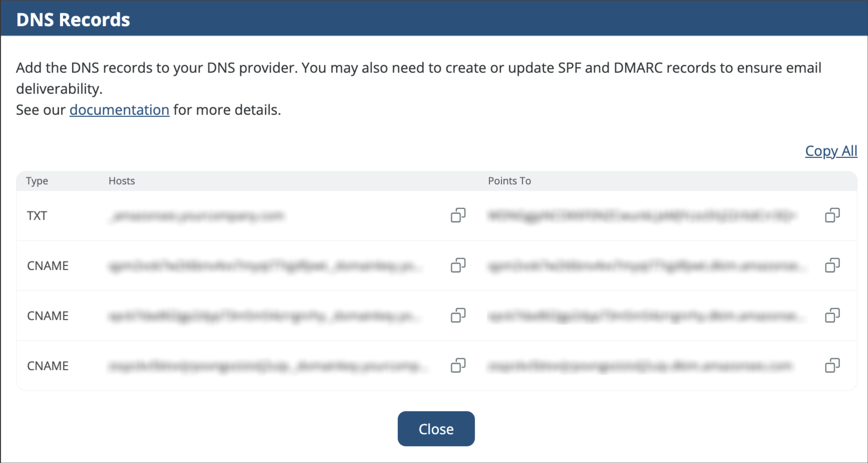The width and height of the screenshot is (868, 463).
Task: Copy host of the first CNAME record
Action: [458, 265]
